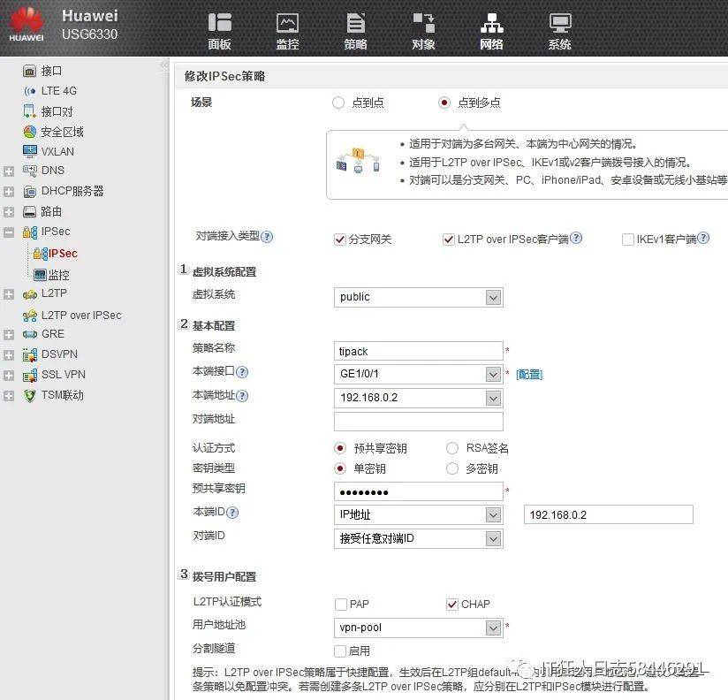
Task: Click help icon next to 本端ID
Action: click(x=232, y=513)
